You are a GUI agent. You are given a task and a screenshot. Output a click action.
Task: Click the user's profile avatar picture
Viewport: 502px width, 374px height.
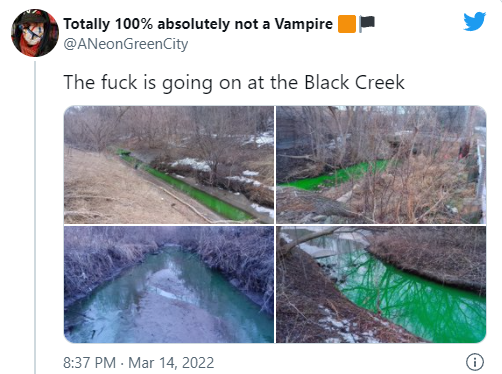click(x=35, y=33)
